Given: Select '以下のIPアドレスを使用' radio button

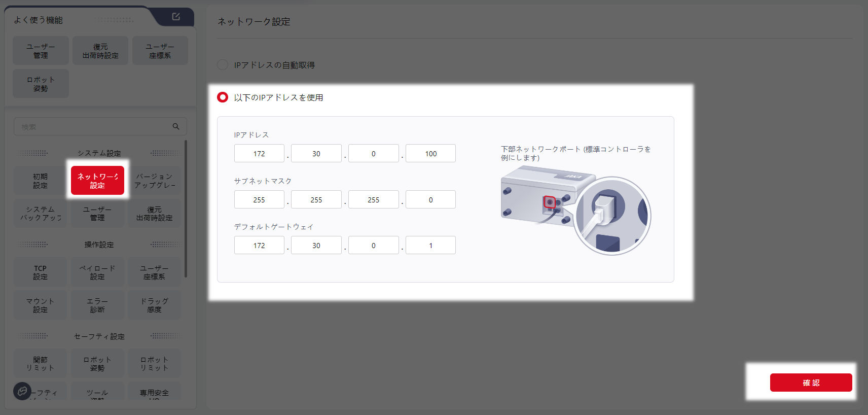Looking at the screenshot, I should (x=223, y=97).
